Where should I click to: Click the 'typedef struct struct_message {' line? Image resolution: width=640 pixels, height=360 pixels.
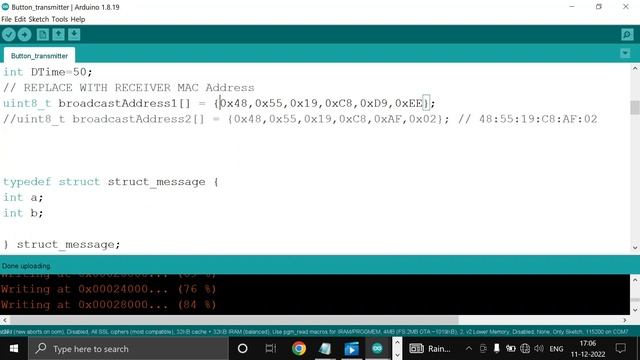point(111,182)
